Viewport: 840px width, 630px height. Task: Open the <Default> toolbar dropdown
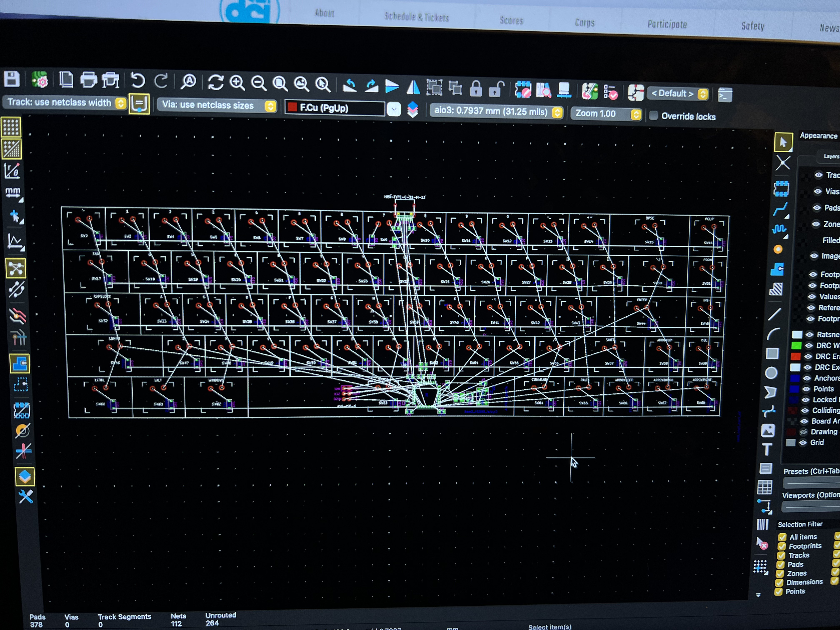(x=678, y=93)
